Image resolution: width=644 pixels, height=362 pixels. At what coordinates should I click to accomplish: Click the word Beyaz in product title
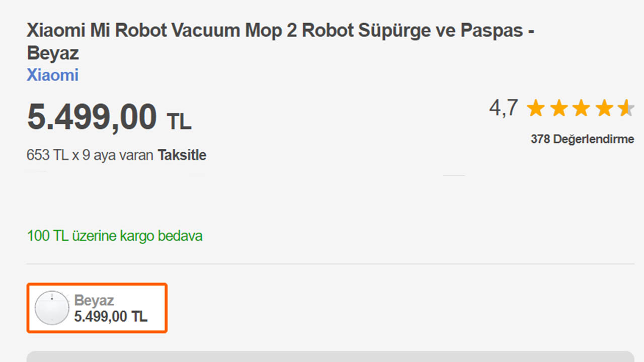click(x=52, y=53)
